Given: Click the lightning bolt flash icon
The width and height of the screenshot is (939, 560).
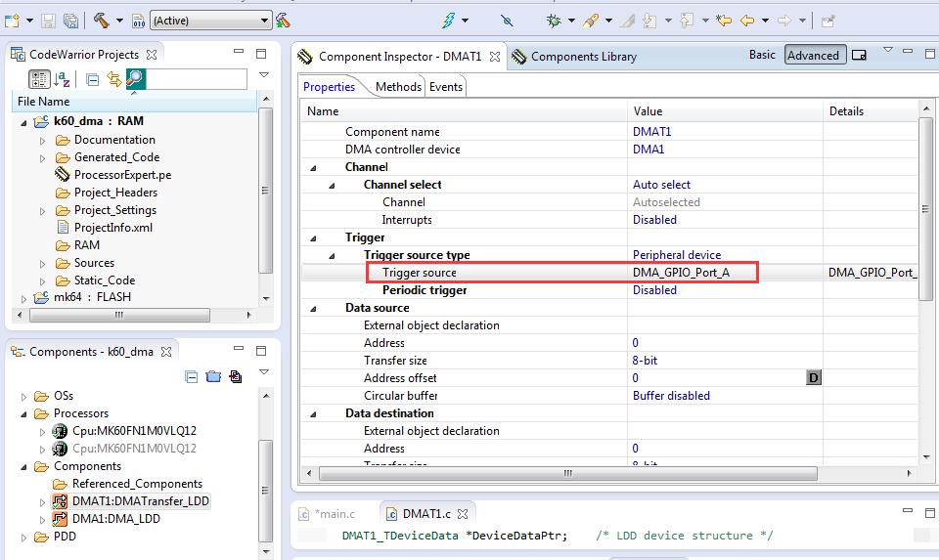Looking at the screenshot, I should (449, 21).
